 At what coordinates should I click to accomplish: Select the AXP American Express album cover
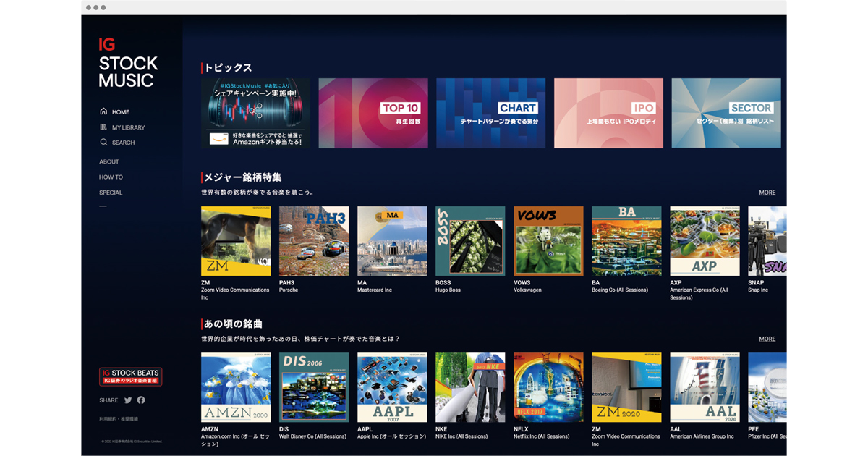point(705,241)
